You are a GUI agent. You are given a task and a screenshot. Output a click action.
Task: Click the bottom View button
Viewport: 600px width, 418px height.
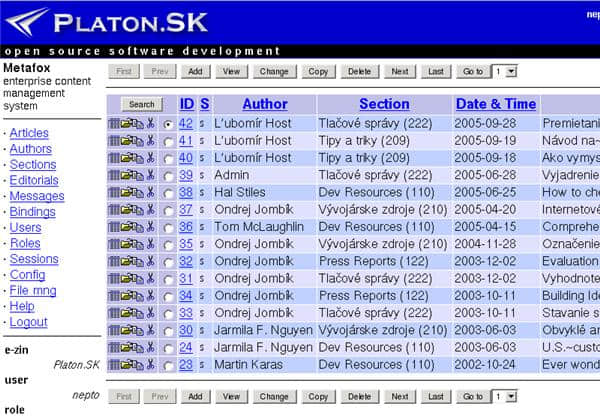(x=232, y=397)
